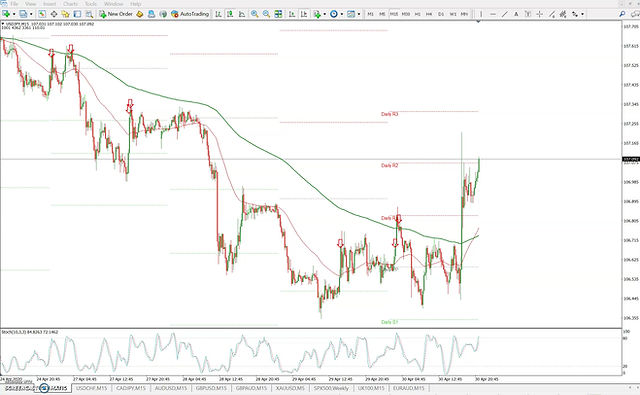Open the Periods clock icon
640x395 pixels.
(334, 14)
